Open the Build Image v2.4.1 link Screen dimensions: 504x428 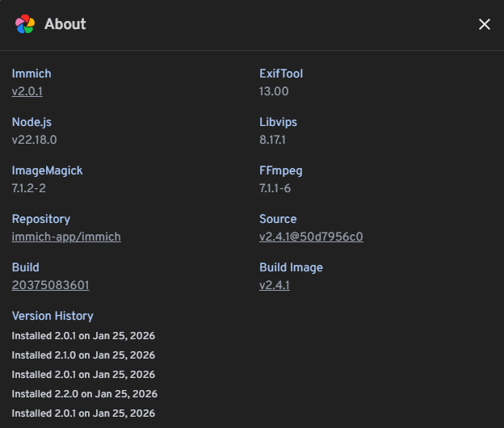pos(275,285)
